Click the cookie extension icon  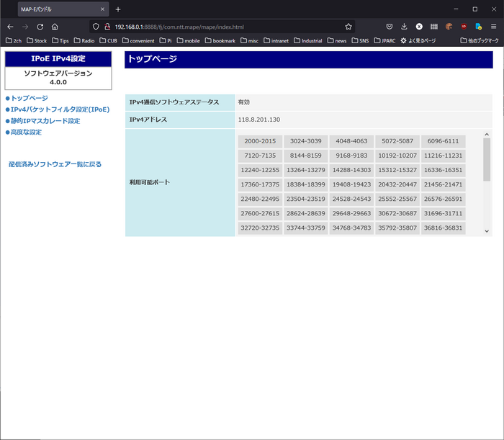(x=449, y=27)
